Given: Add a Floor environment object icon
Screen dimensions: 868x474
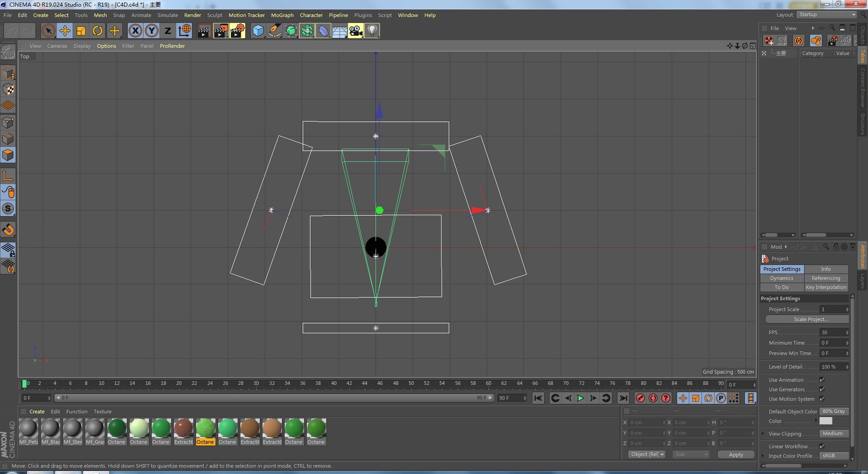Looking at the screenshot, I should coord(340,31).
